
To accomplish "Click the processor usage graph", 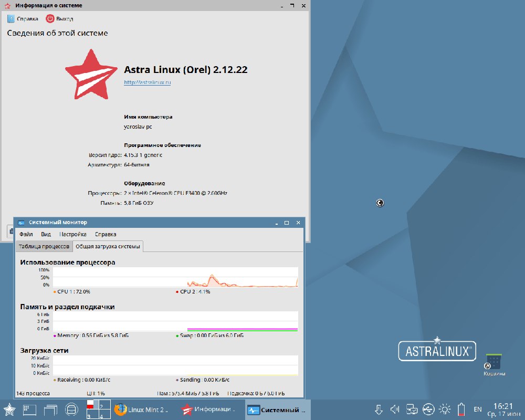I will pyautogui.click(x=175, y=277).
